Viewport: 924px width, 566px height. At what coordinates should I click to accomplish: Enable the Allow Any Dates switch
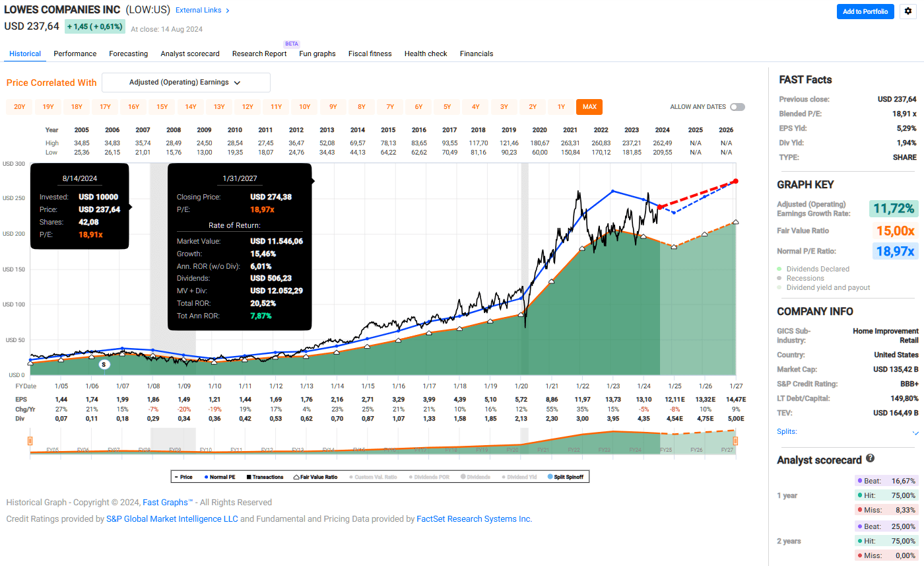click(737, 107)
